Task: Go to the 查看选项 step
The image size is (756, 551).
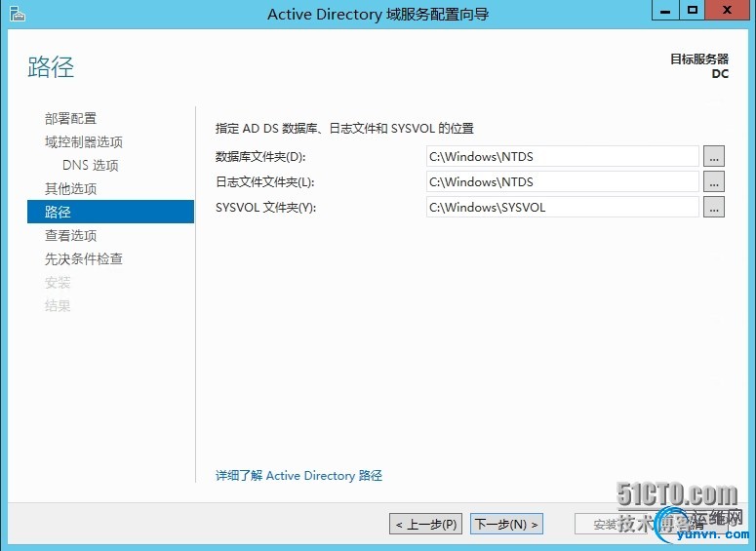Action: click(x=70, y=235)
